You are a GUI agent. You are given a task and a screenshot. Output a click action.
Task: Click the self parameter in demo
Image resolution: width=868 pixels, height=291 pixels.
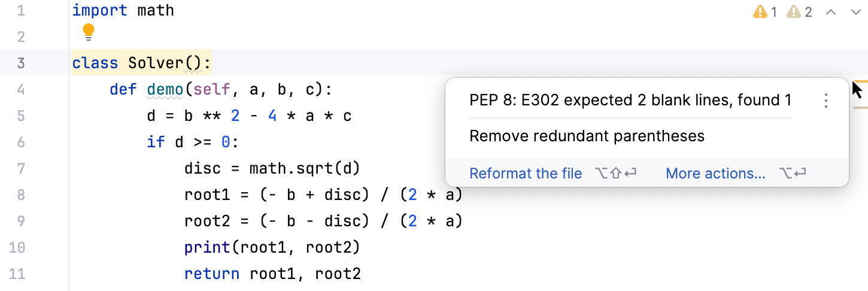click(x=212, y=90)
